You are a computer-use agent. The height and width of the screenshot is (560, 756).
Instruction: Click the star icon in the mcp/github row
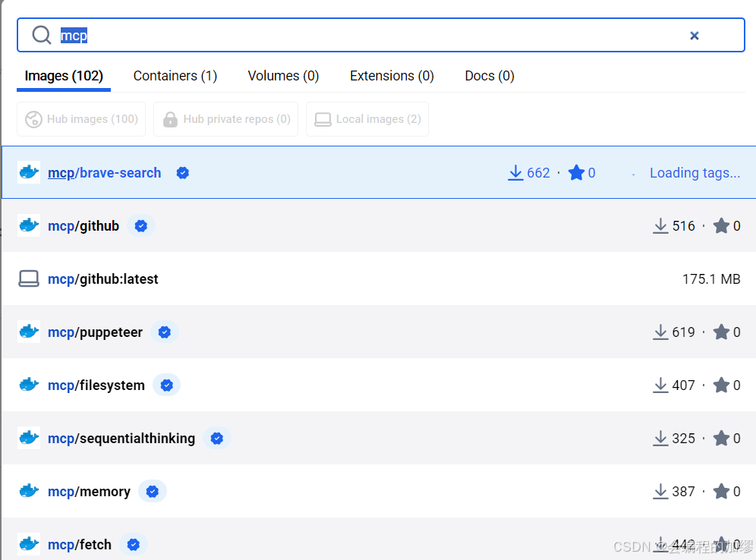[721, 225]
